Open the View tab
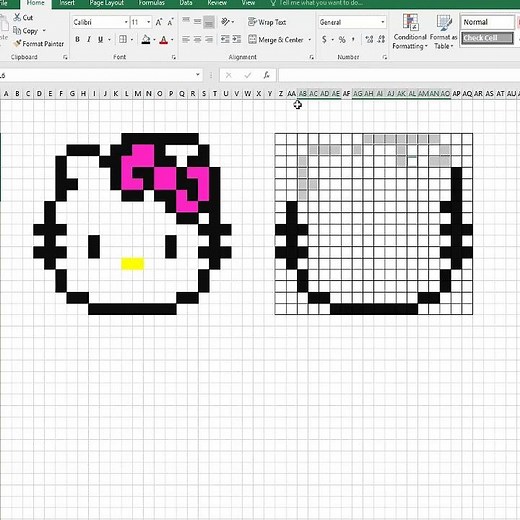This screenshot has height=520, width=520. (x=248, y=3)
